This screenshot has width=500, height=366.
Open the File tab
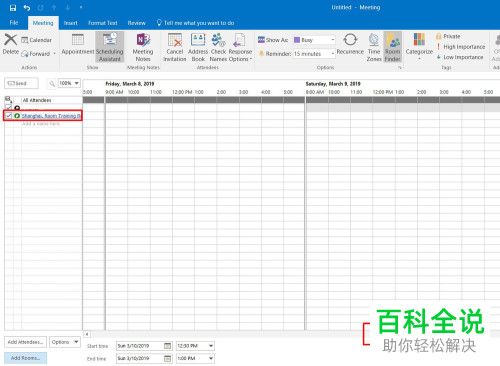point(14,23)
